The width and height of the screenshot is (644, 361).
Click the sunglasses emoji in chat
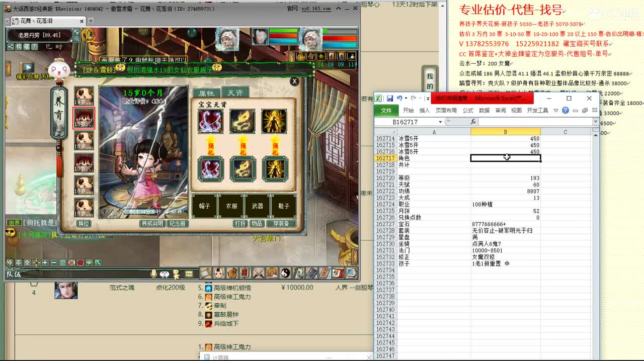tap(11, 233)
